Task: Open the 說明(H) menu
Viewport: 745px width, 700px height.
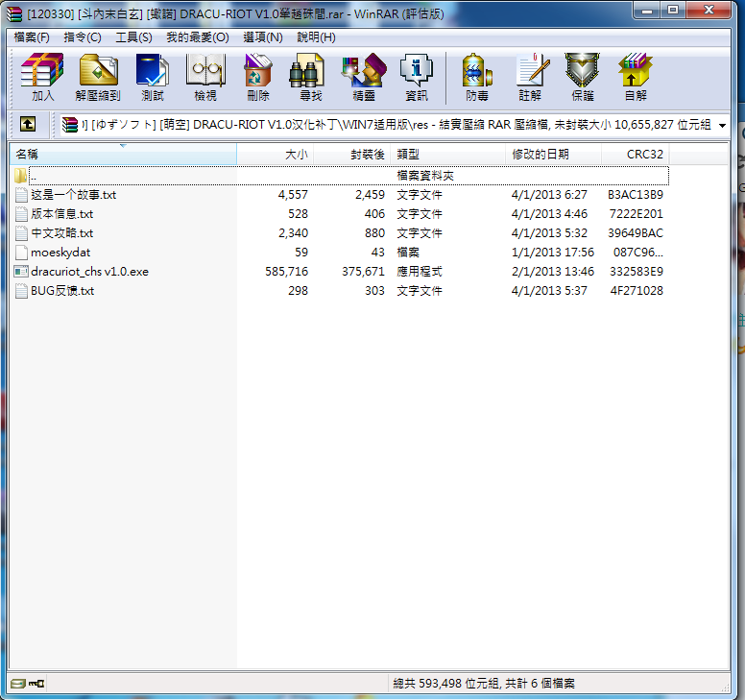Action: coord(316,37)
